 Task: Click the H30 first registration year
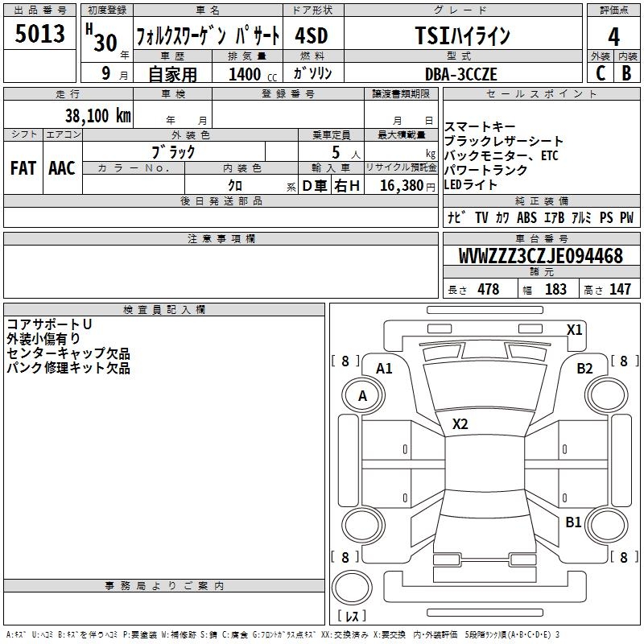[102, 38]
